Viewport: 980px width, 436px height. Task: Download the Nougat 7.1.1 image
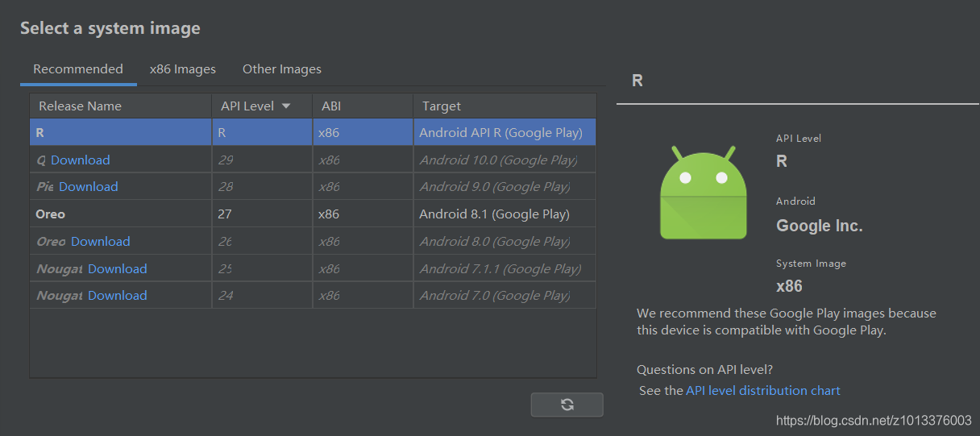(x=118, y=268)
